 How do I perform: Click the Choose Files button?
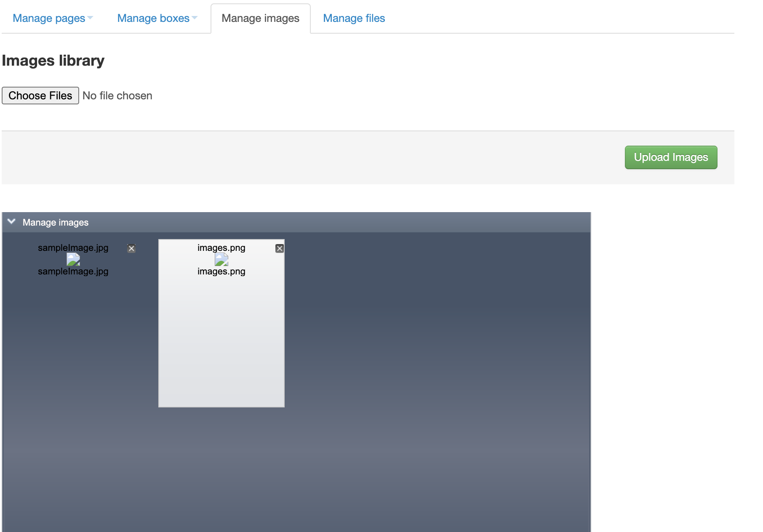tap(40, 96)
